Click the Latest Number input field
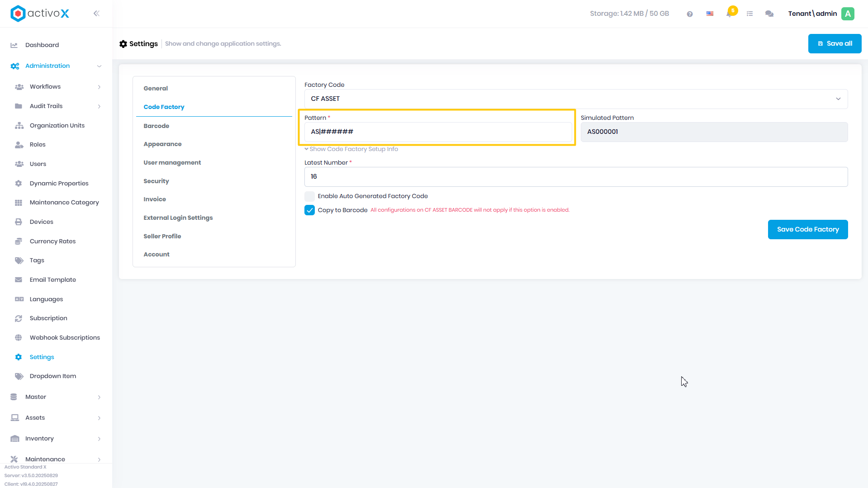The image size is (868, 488). click(576, 177)
